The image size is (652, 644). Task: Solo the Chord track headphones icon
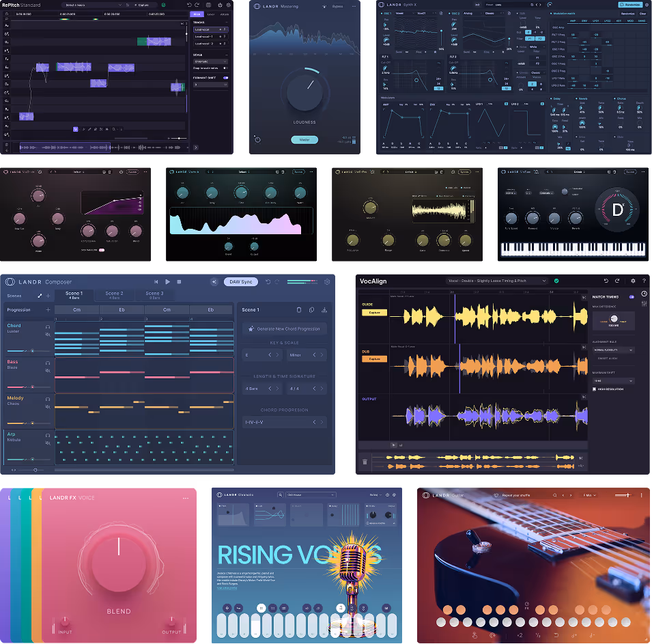pyautogui.click(x=48, y=327)
